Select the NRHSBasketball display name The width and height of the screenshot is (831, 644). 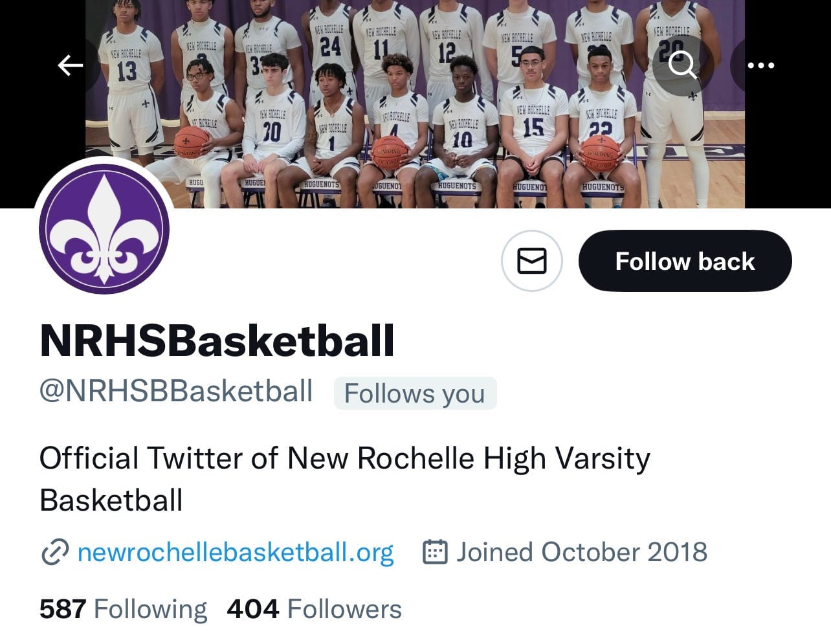(217, 340)
